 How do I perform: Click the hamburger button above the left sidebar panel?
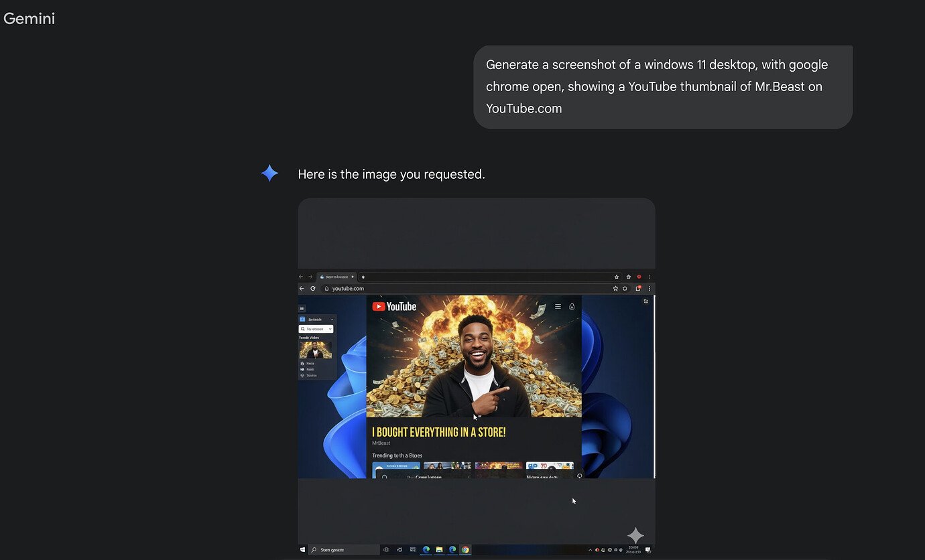pyautogui.click(x=302, y=309)
